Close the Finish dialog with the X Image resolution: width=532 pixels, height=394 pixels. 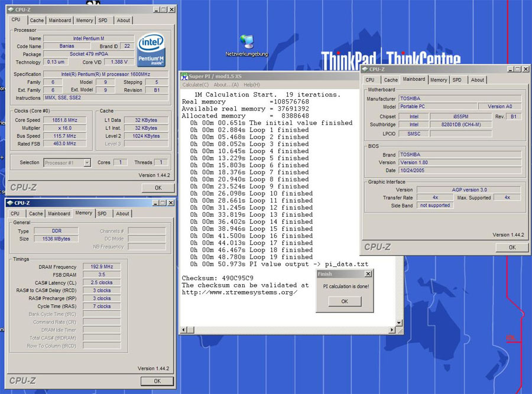(x=368, y=273)
